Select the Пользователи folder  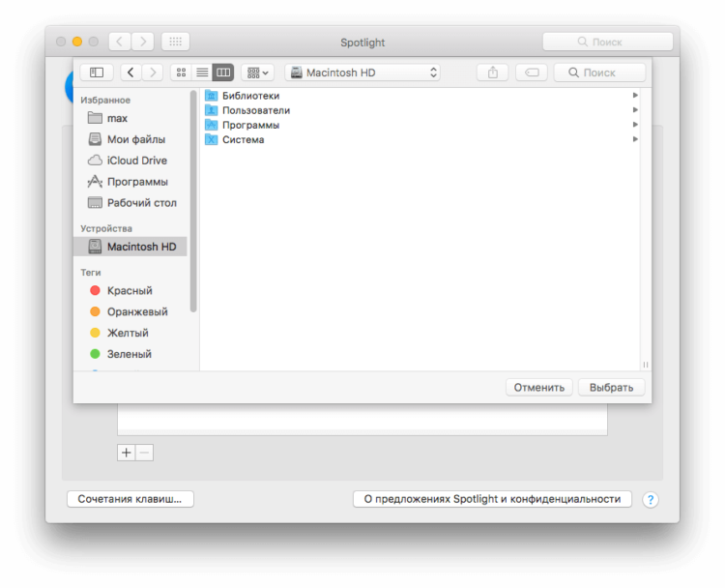(x=420, y=110)
